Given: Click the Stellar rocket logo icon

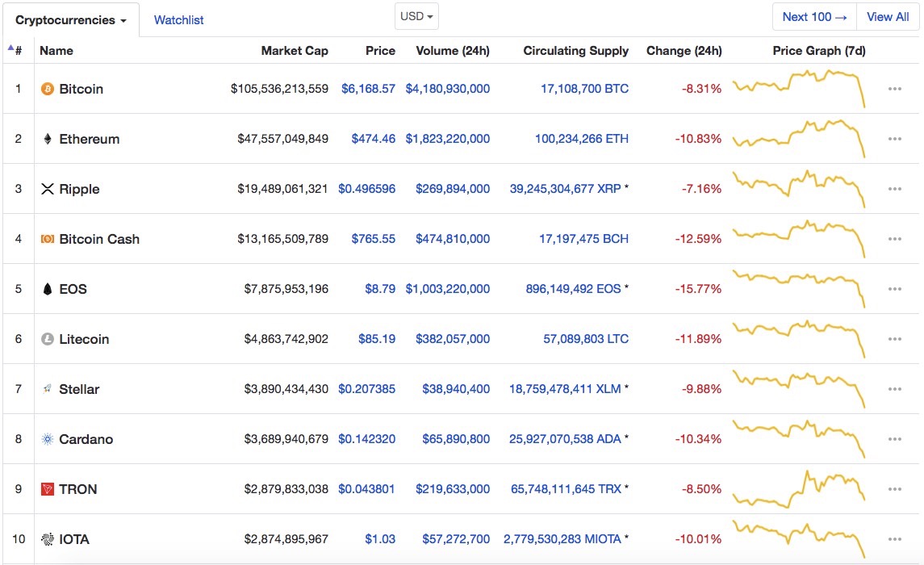Looking at the screenshot, I should point(47,389).
